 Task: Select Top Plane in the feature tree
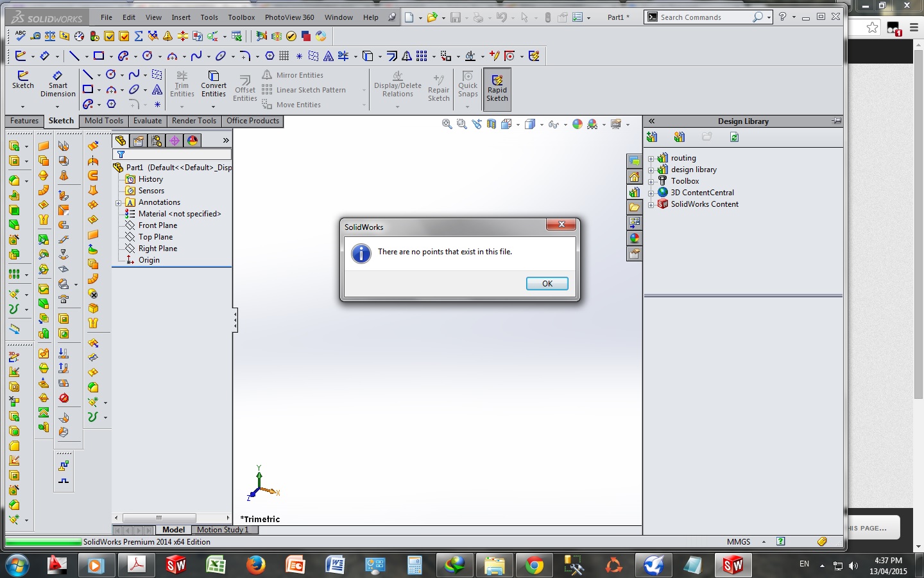[x=155, y=237]
